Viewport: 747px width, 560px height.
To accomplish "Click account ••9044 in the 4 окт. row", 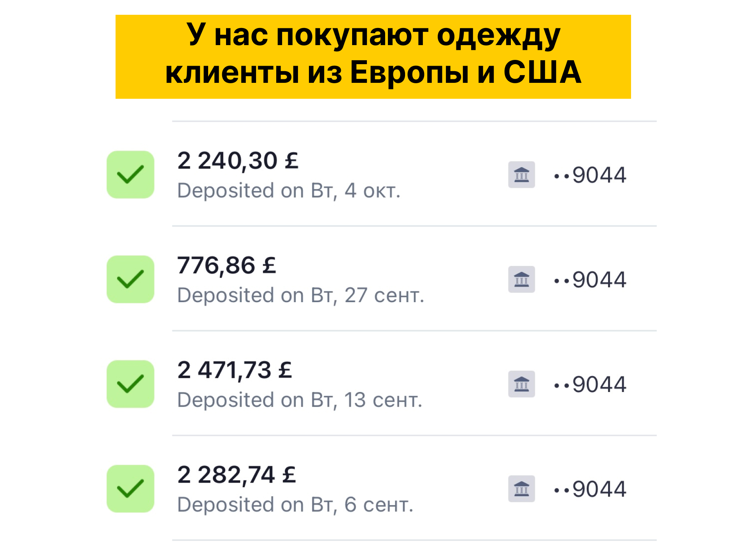I will click(x=590, y=175).
